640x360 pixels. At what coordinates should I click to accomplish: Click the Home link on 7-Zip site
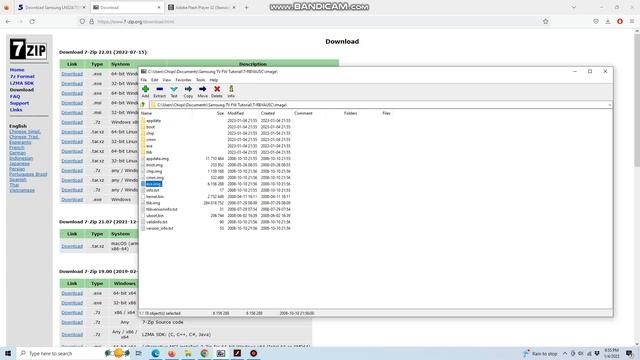pyautogui.click(x=17, y=70)
